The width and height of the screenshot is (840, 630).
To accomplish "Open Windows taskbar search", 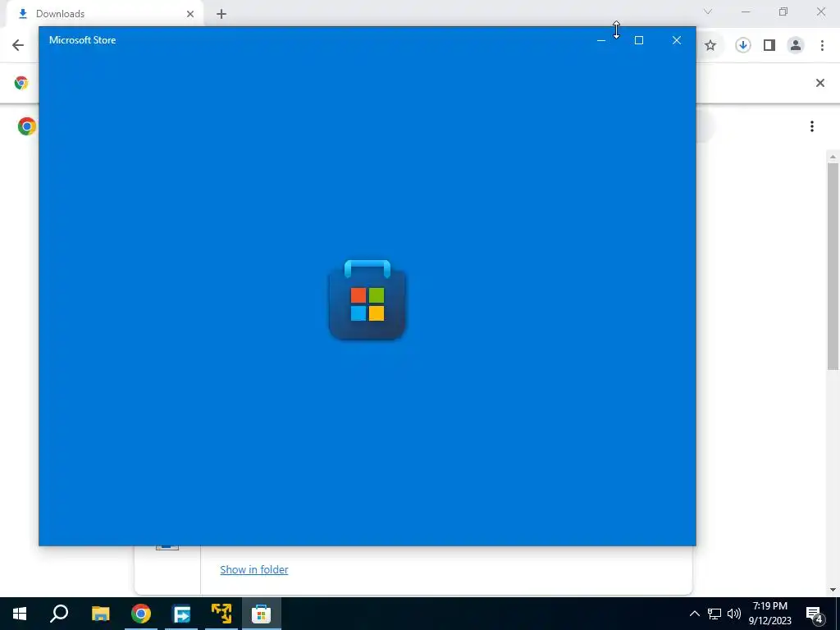I will pyautogui.click(x=59, y=614).
